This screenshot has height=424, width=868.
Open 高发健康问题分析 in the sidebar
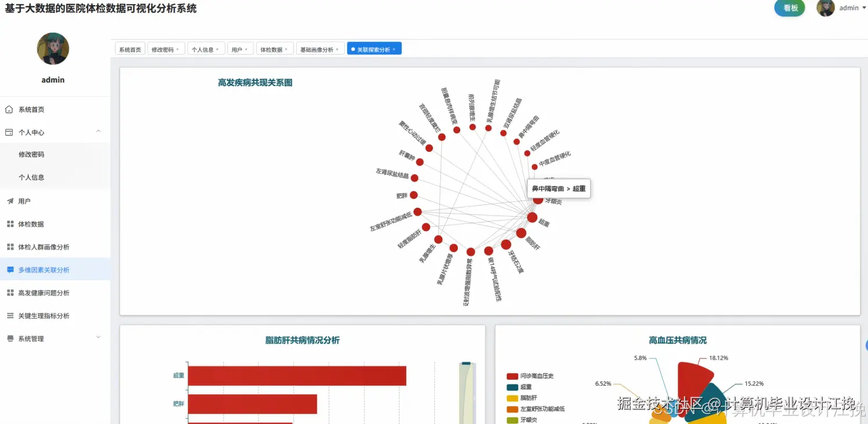[55, 293]
